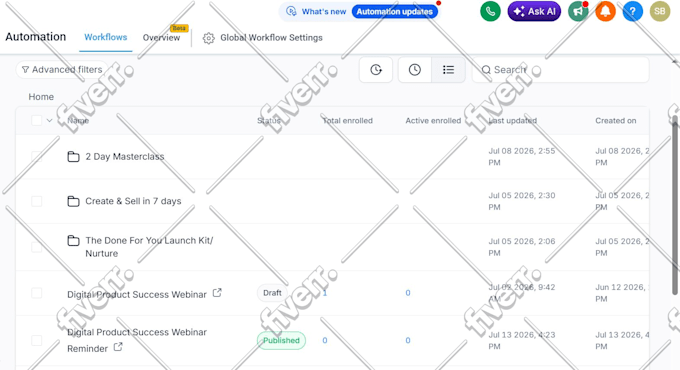Screen dimensions: 680x370
Task: Open Digital Product Success Webinar workflow
Action: (137, 295)
